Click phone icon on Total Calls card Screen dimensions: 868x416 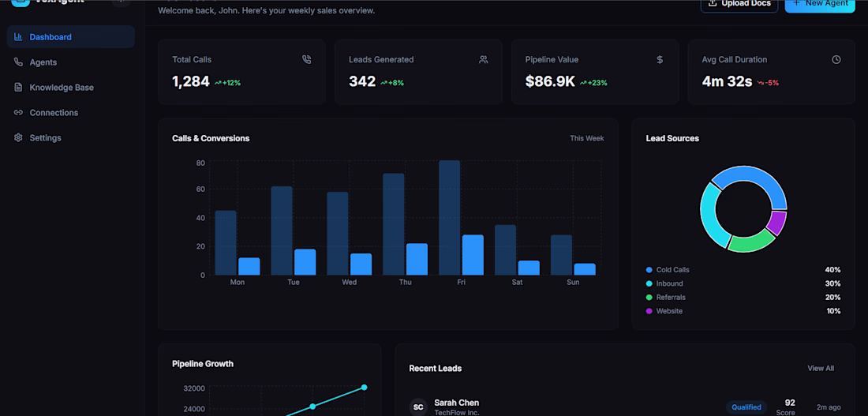click(307, 60)
